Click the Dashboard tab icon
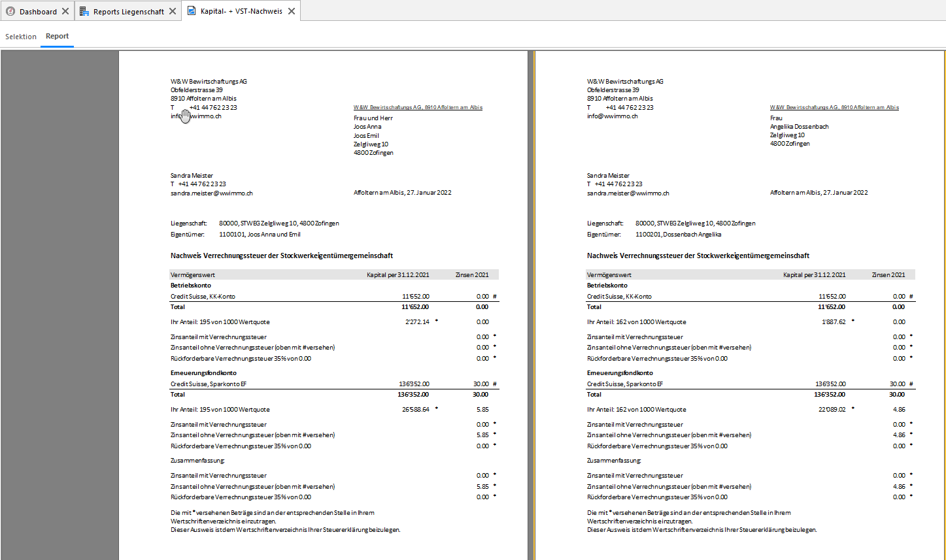Screen dimensions: 946x560 (x=10, y=11)
